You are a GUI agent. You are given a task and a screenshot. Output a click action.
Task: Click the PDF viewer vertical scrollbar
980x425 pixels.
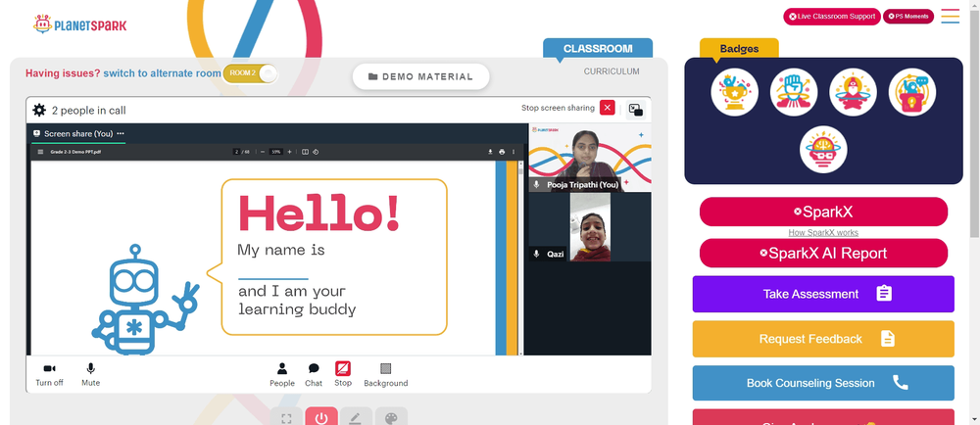520,169
